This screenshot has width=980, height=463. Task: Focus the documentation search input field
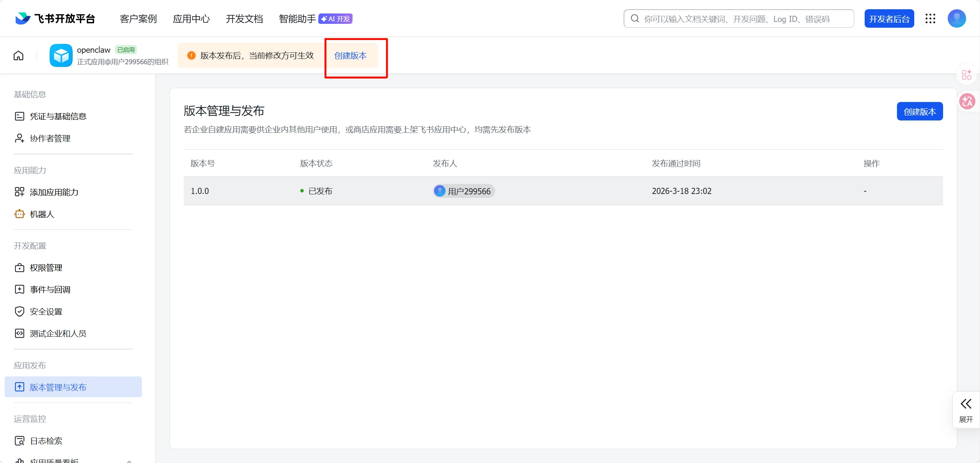[738, 19]
